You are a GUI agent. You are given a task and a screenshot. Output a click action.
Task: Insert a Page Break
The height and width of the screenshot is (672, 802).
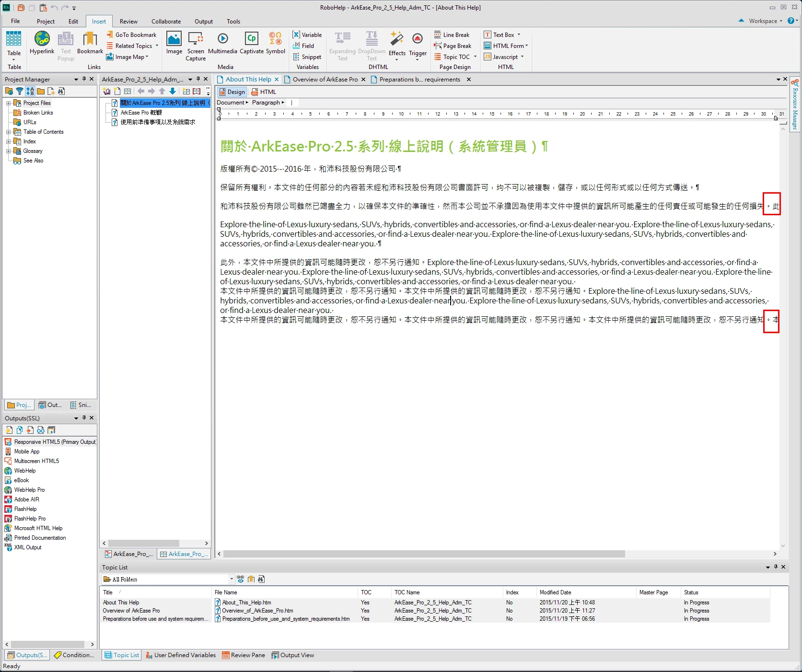(453, 46)
